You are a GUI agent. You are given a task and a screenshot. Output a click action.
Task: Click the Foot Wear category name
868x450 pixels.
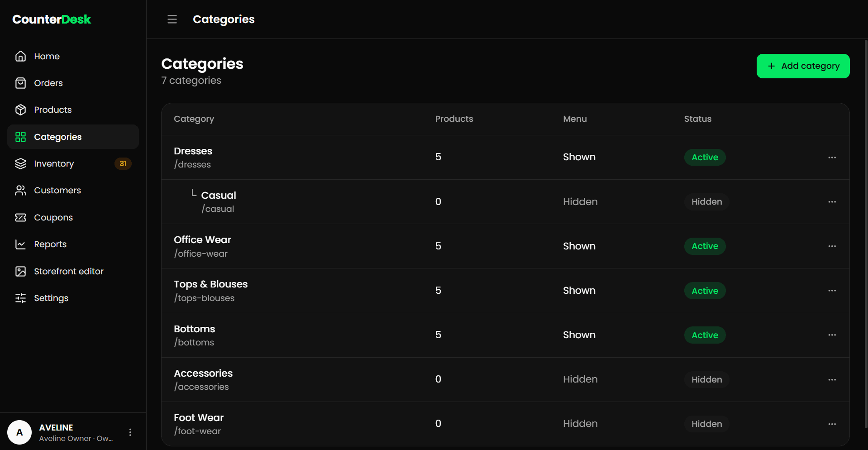coord(199,417)
